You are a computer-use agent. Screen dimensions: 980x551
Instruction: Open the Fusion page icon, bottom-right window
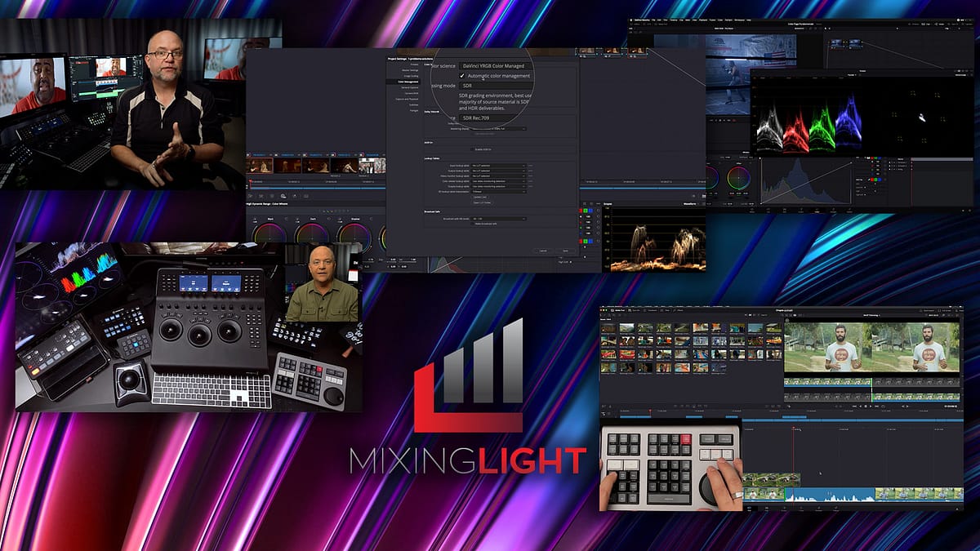pos(784,507)
